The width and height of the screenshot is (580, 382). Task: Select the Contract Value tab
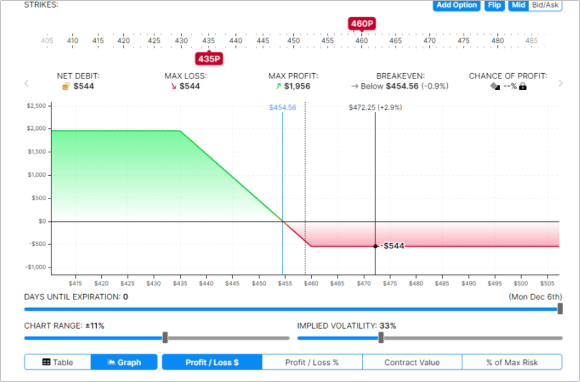tap(412, 362)
